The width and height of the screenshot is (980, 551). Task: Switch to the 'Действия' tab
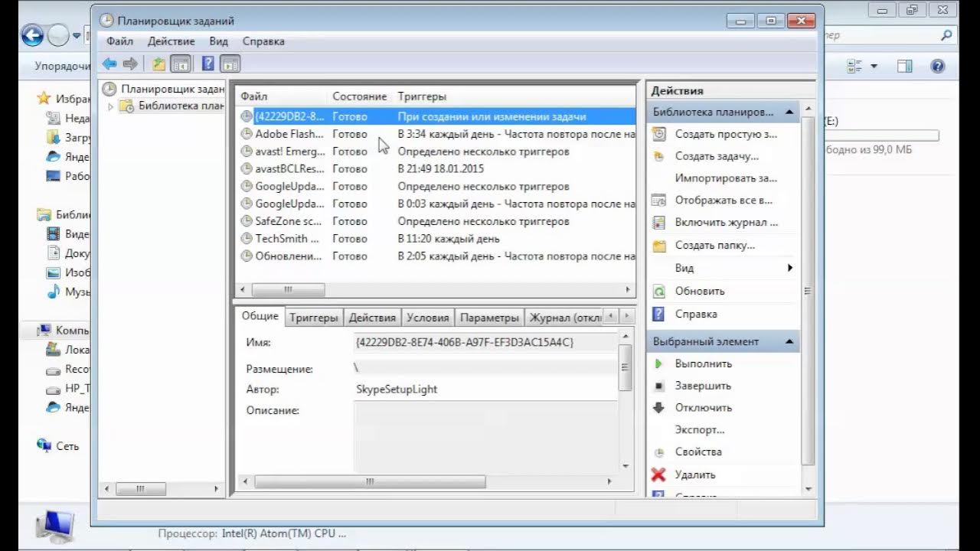pos(372,318)
